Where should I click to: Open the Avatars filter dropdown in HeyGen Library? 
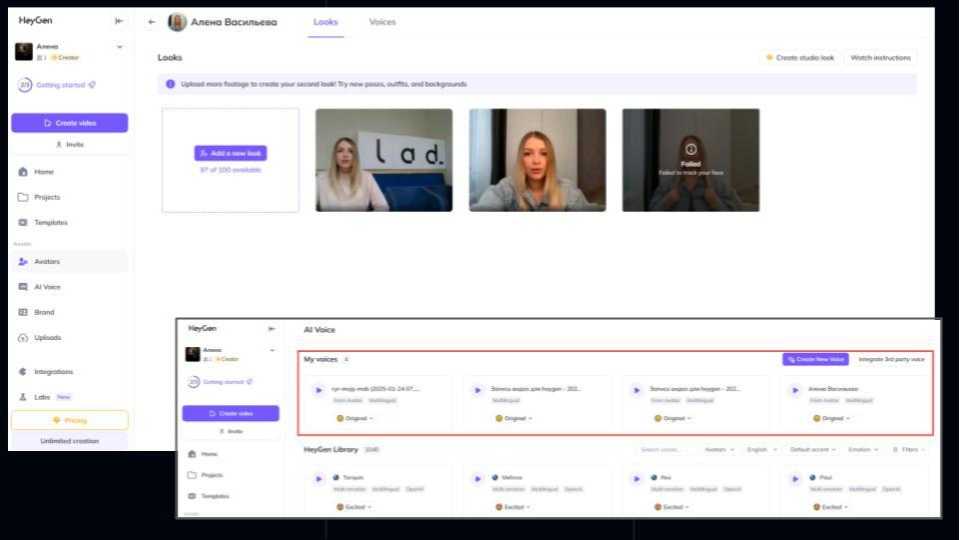click(719, 449)
